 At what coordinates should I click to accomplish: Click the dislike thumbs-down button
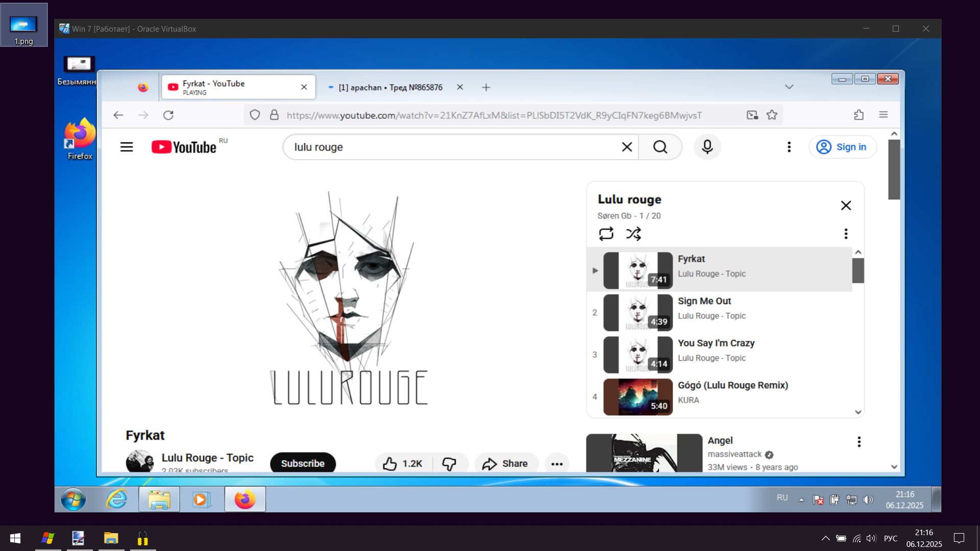tap(449, 463)
